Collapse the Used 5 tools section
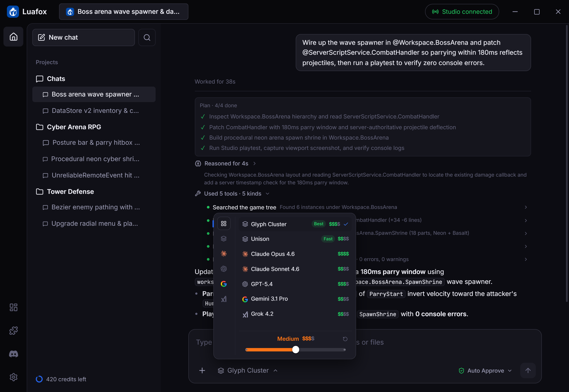 pyautogui.click(x=232, y=194)
